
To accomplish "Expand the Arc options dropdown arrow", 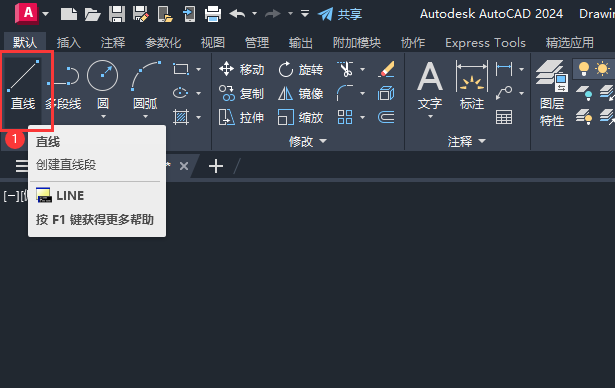I will click(x=146, y=117).
